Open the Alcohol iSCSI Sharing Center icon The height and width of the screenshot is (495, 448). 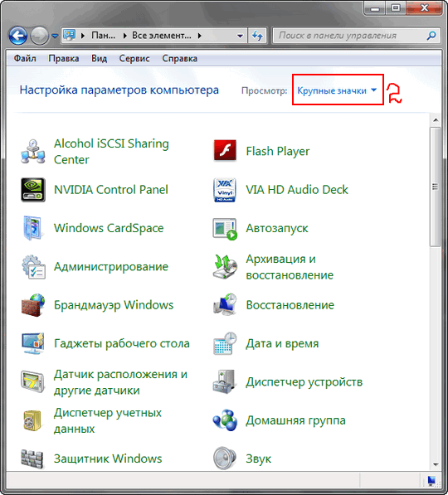pyautogui.click(x=33, y=152)
